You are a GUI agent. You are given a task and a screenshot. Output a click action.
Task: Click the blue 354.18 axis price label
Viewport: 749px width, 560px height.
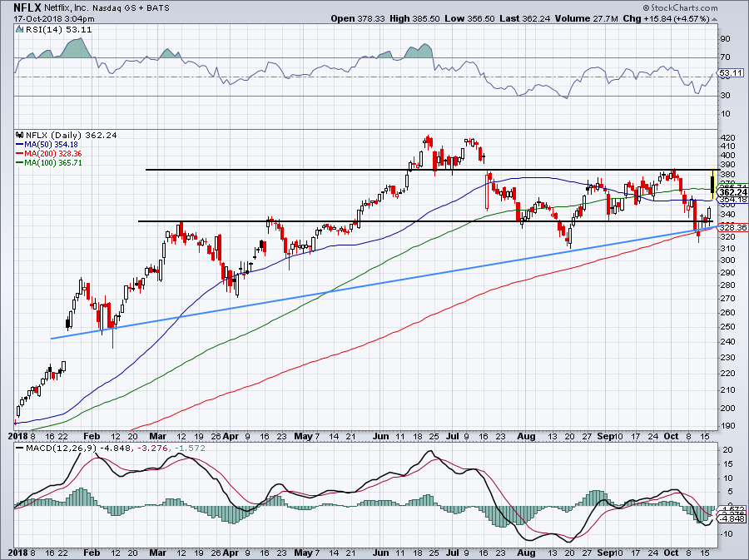point(732,200)
